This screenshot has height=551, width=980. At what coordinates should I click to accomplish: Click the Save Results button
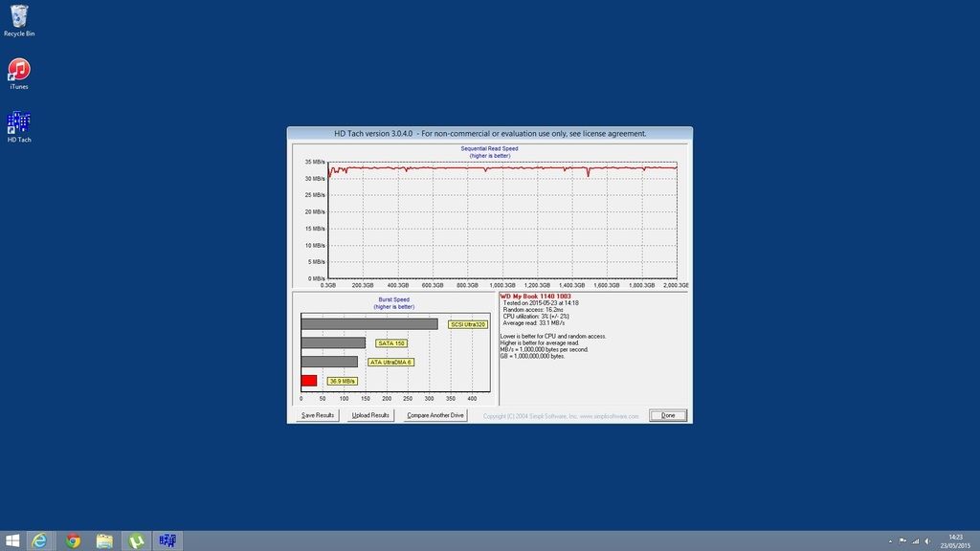pos(318,415)
